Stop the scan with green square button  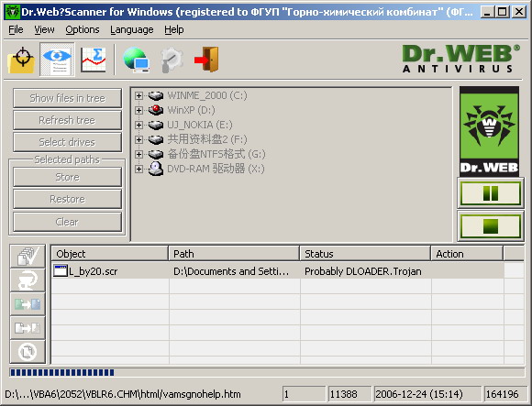[x=491, y=226]
